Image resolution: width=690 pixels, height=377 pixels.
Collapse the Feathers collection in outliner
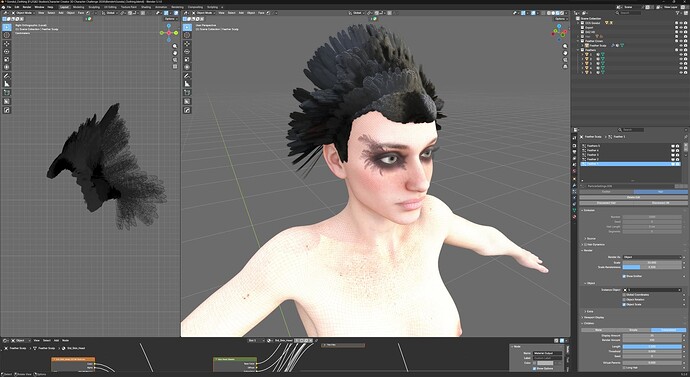point(578,50)
